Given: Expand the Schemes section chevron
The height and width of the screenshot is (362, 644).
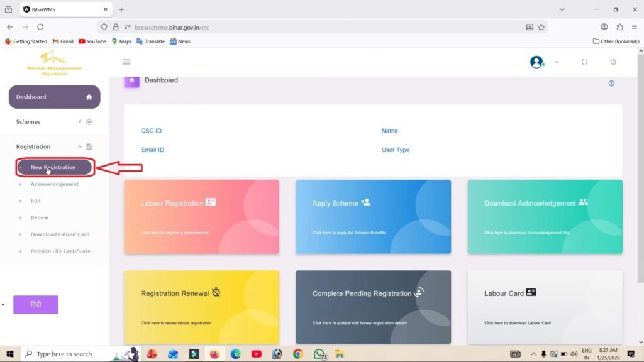Looking at the screenshot, I should pos(79,121).
